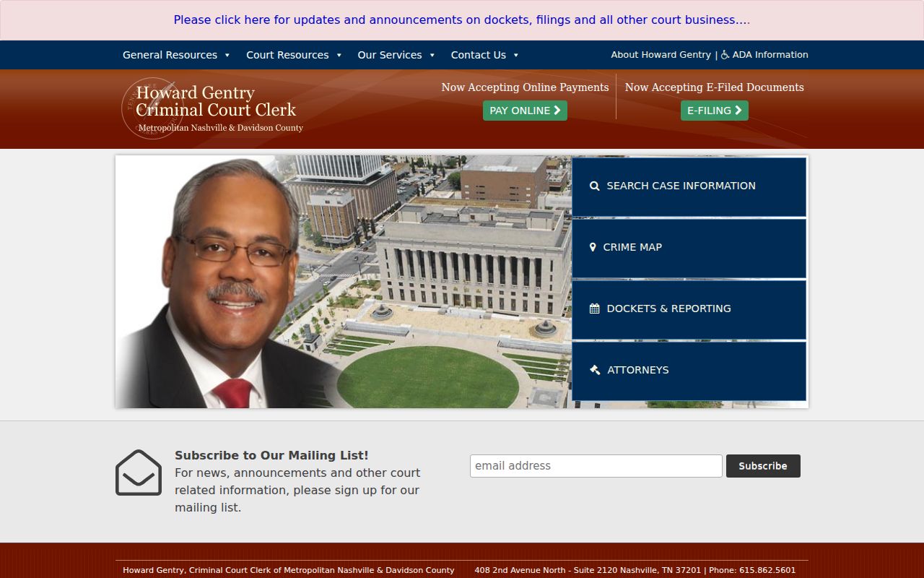Click 'Subscribe to Our Mailing List!' heading
The image size is (924, 578).
(x=271, y=455)
